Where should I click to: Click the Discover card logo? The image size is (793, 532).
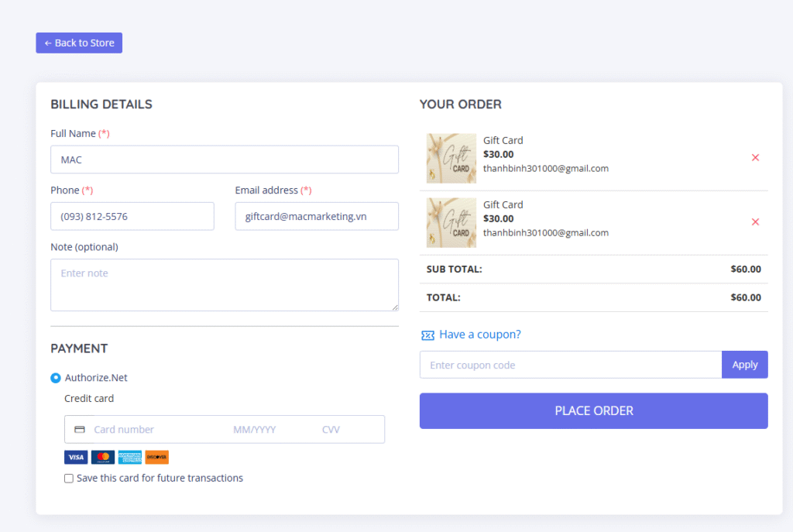pyautogui.click(x=156, y=457)
